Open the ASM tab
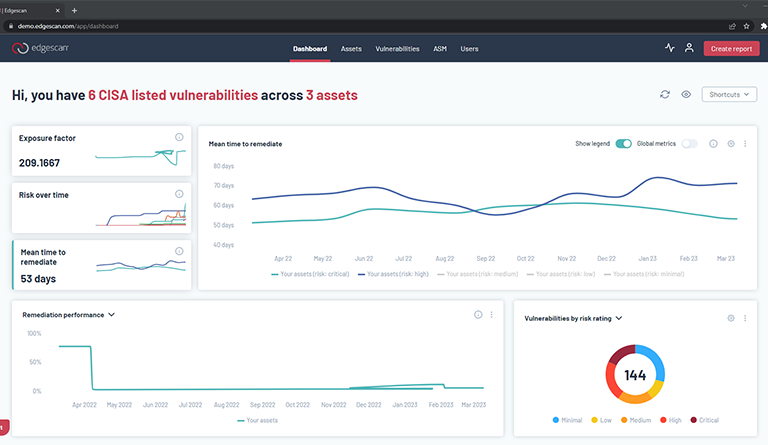The height and width of the screenshot is (445, 768). click(440, 49)
